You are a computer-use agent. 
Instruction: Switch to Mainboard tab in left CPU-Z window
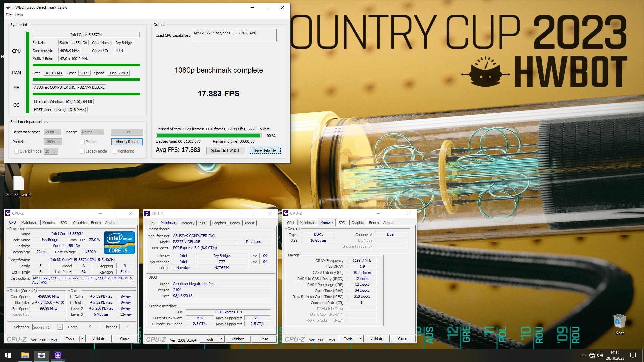coord(30,223)
